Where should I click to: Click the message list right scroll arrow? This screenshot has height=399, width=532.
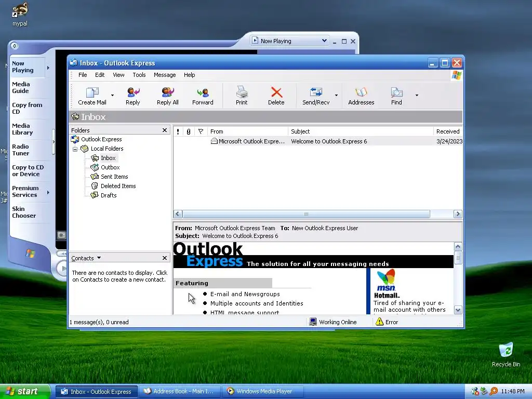(458, 214)
